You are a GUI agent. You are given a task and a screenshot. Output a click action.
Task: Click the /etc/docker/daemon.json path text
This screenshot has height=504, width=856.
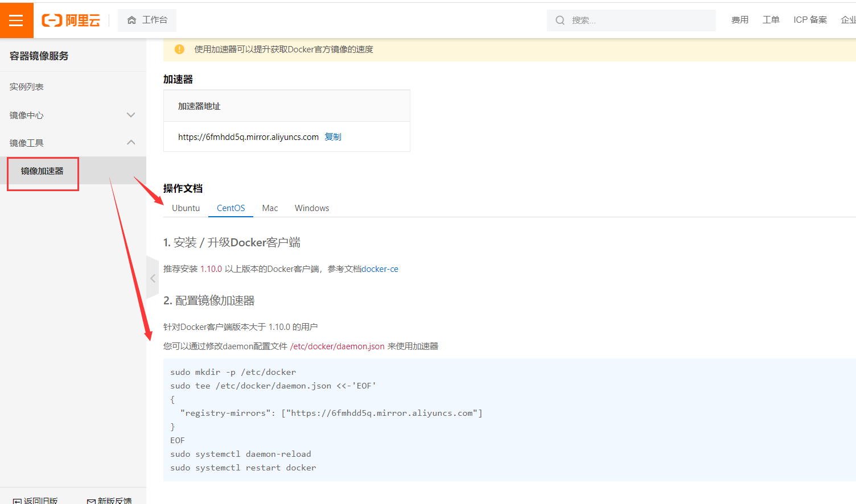tap(337, 346)
